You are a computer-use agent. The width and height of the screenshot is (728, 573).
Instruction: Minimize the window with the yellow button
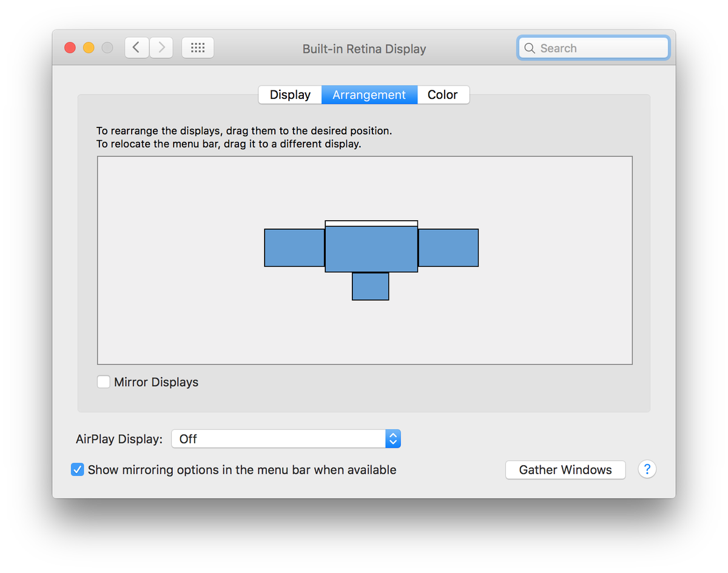[89, 48]
